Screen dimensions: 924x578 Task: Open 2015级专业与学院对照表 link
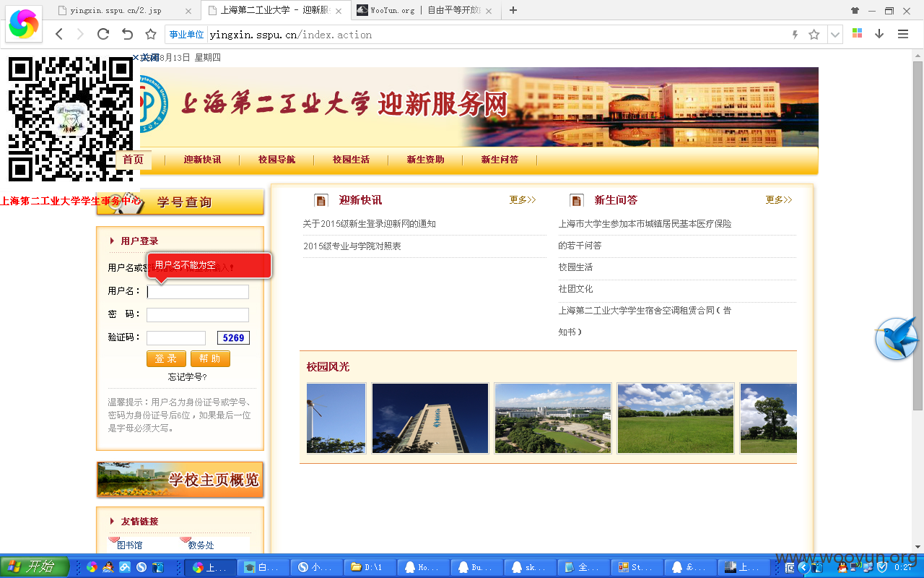pyautogui.click(x=352, y=246)
